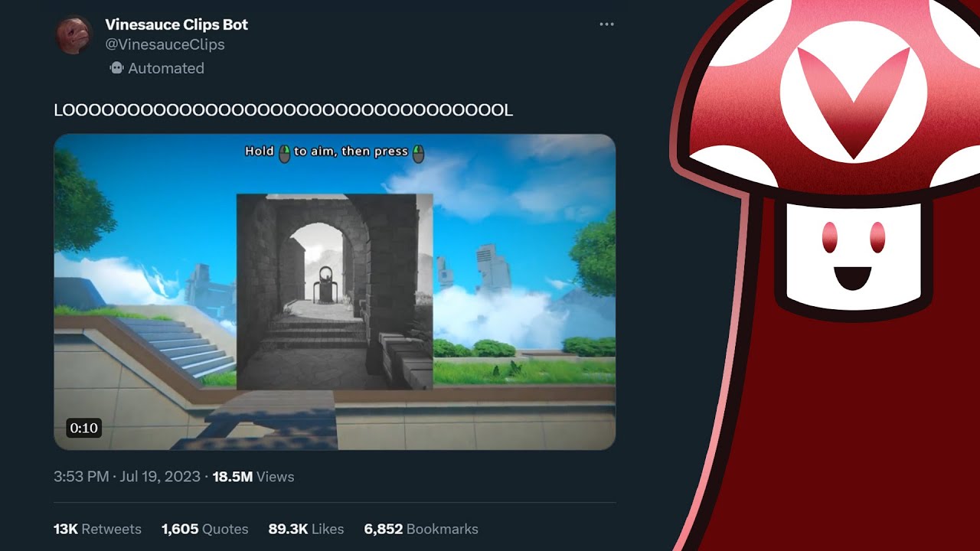The width and height of the screenshot is (980, 551).
Task: Click the 6,852 Bookmarks count
Action: click(x=421, y=529)
